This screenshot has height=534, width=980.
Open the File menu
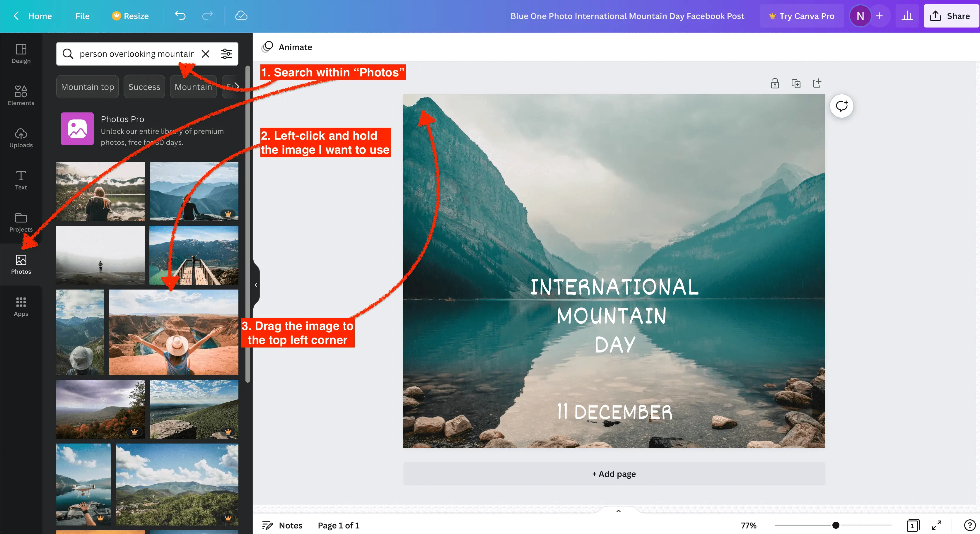82,16
